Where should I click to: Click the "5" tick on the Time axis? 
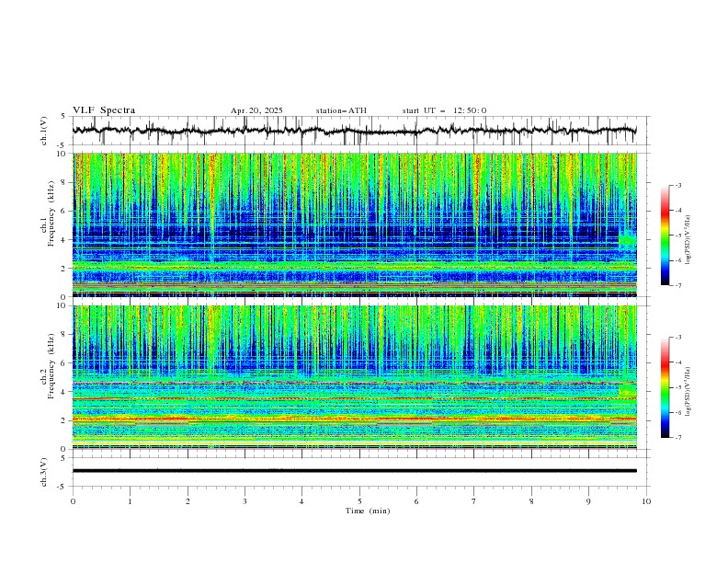pos(359,501)
